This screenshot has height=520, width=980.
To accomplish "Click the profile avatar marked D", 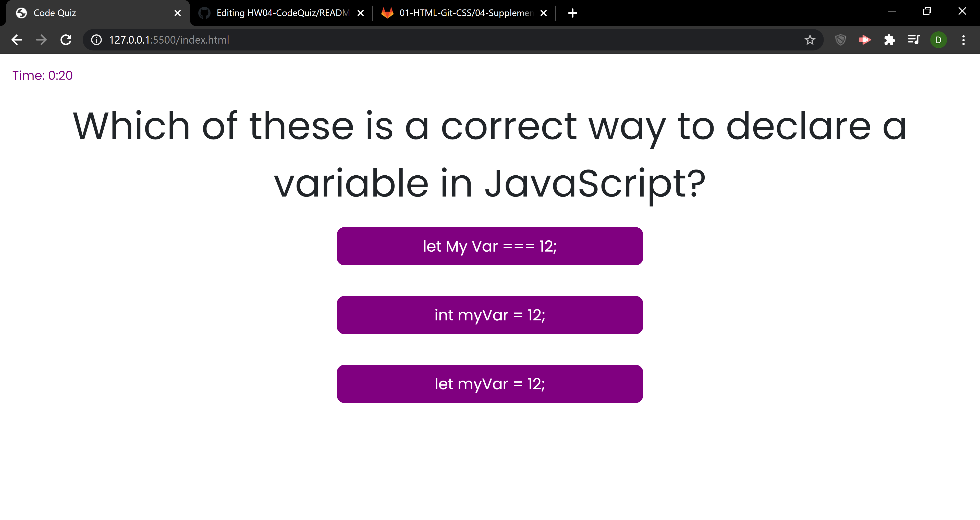I will coord(938,40).
